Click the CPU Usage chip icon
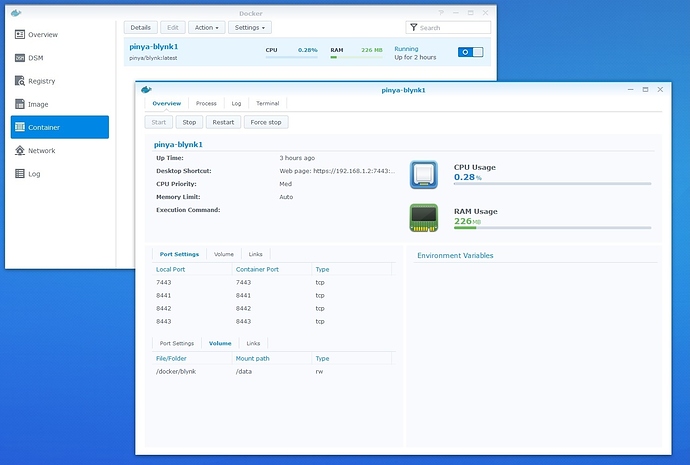The width and height of the screenshot is (690, 465). [424, 175]
